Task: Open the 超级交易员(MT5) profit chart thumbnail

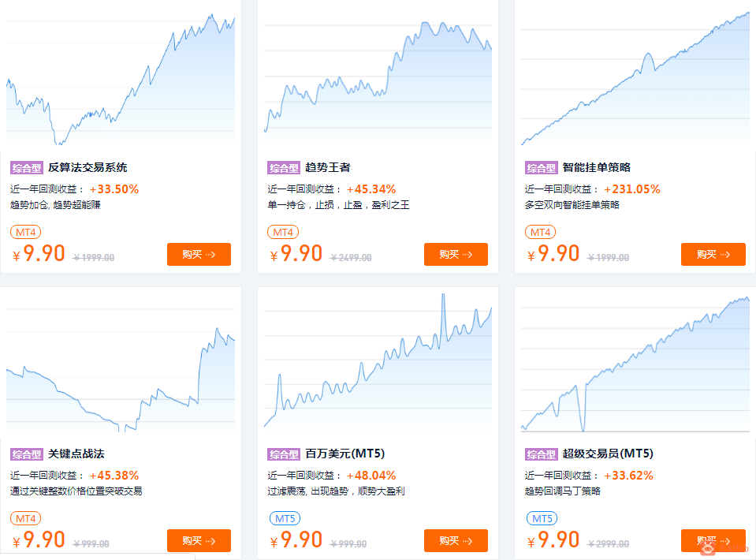Action: tap(635, 363)
